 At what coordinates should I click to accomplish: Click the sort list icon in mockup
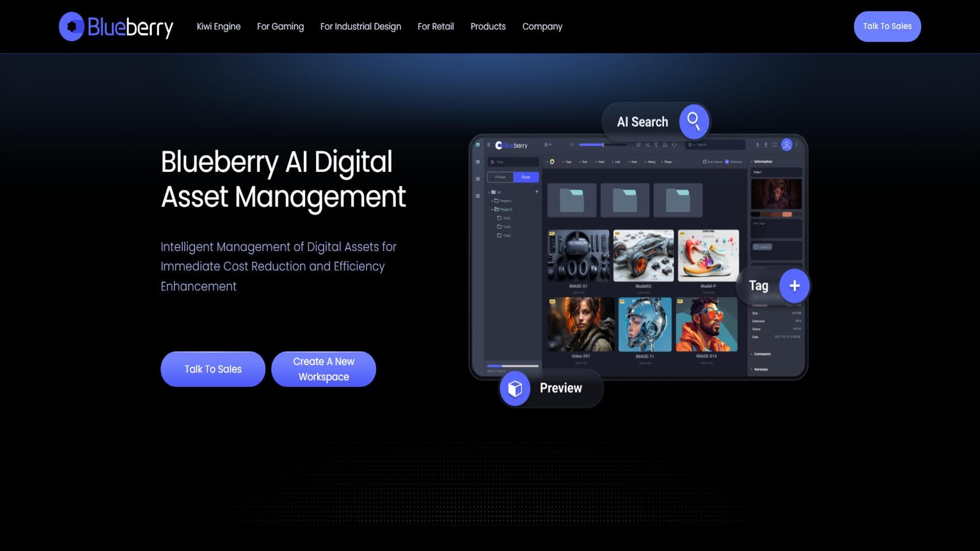click(x=639, y=145)
